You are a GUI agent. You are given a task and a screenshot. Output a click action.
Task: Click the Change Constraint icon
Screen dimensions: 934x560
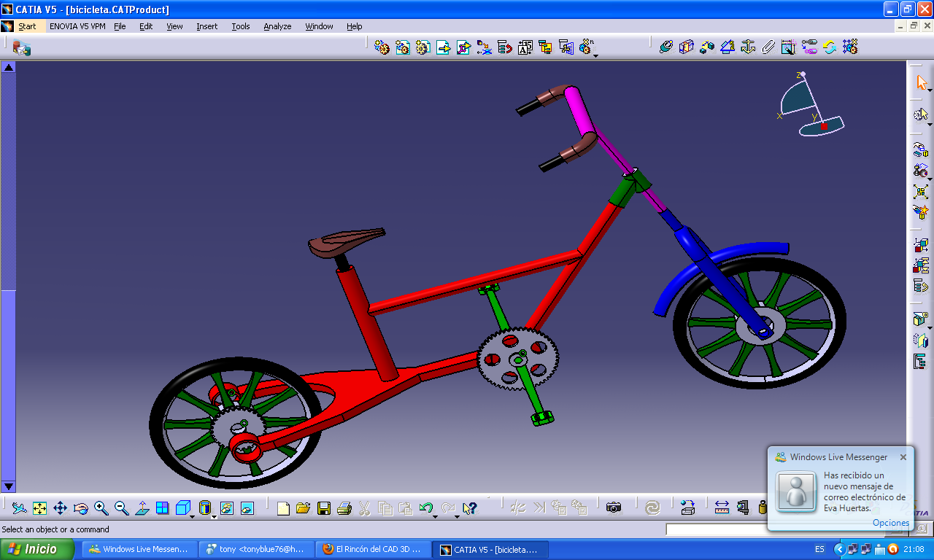[x=829, y=47]
